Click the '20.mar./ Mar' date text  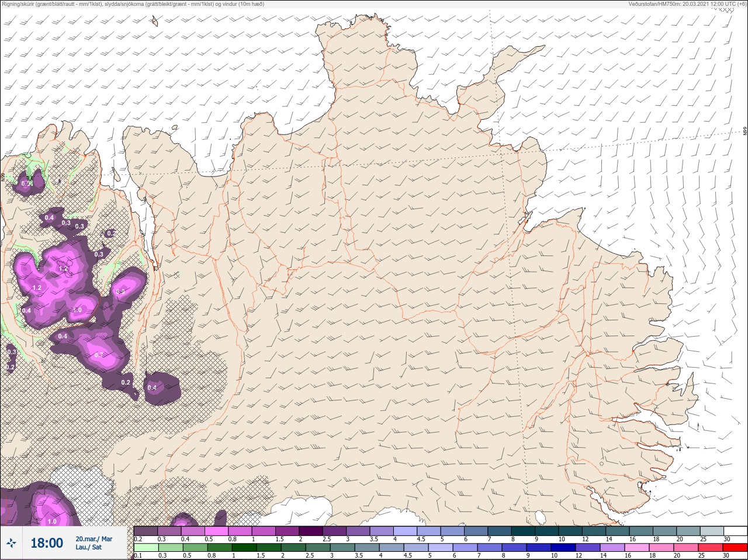point(94,539)
